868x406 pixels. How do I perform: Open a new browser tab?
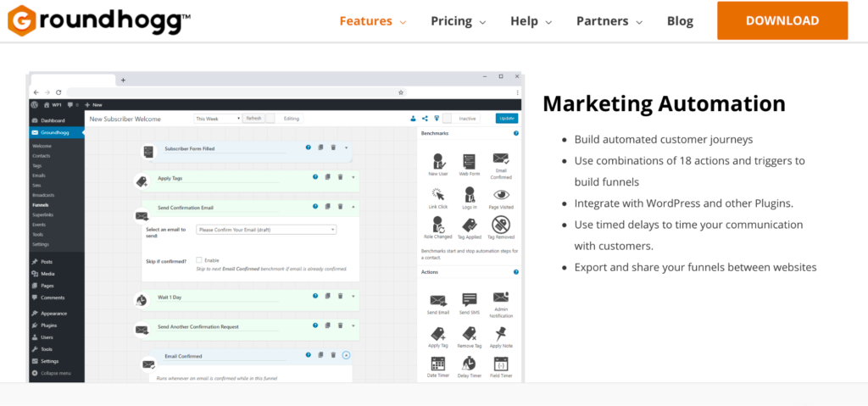click(123, 80)
